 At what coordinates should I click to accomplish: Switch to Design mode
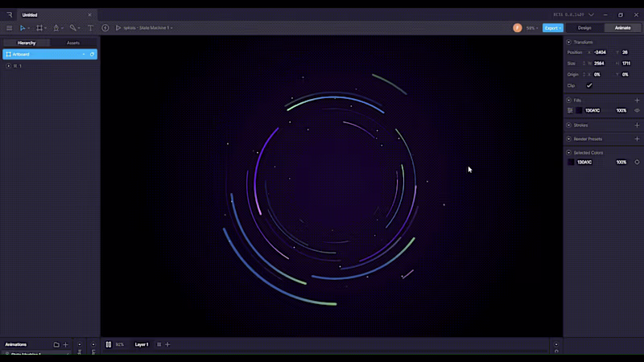click(x=584, y=28)
